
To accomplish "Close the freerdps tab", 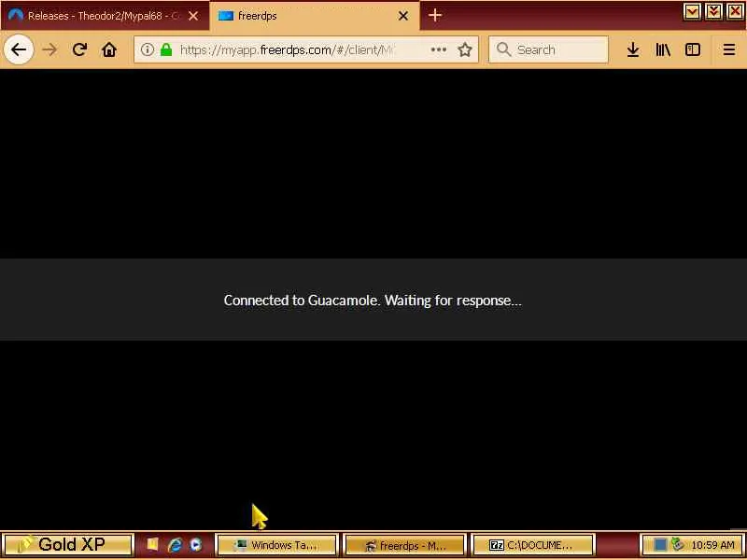I will [x=403, y=16].
